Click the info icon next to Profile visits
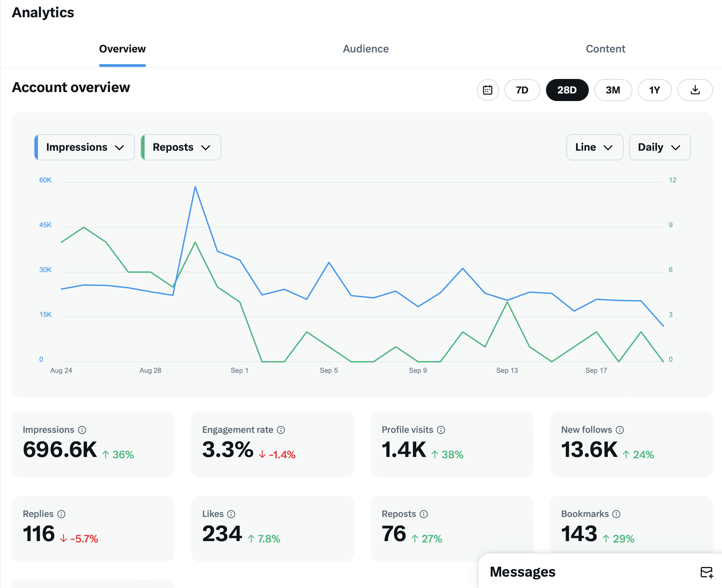This screenshot has height=588, width=722. coord(441,430)
